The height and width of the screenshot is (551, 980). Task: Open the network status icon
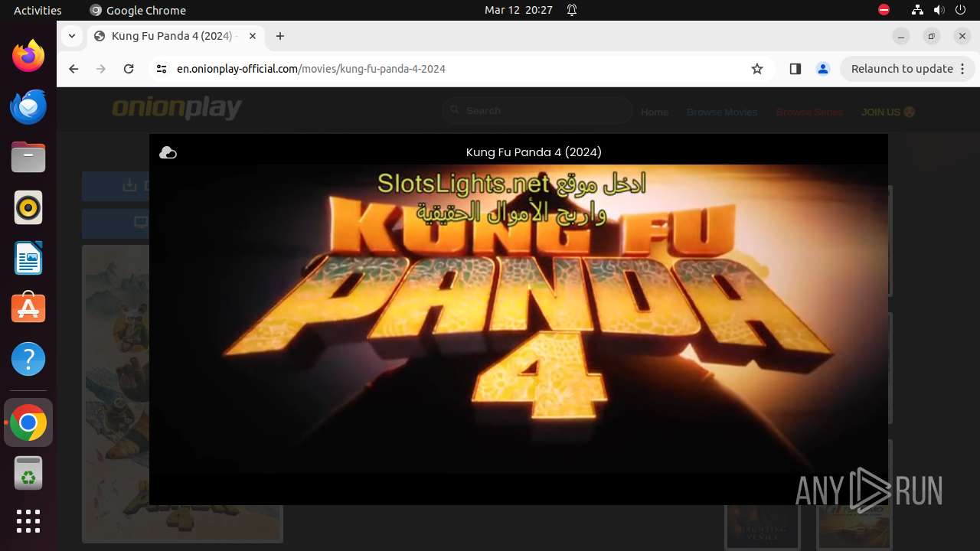(x=917, y=11)
